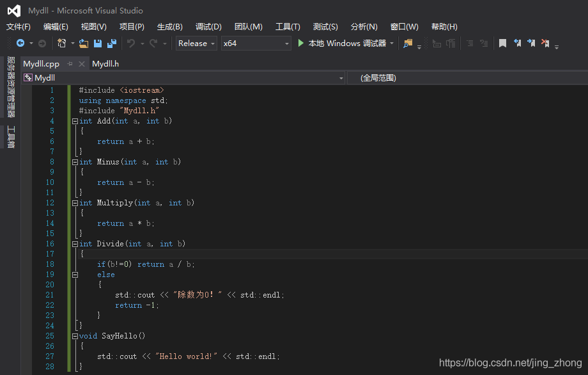
Task: Click the Redo arrow icon
Action: [x=153, y=44]
